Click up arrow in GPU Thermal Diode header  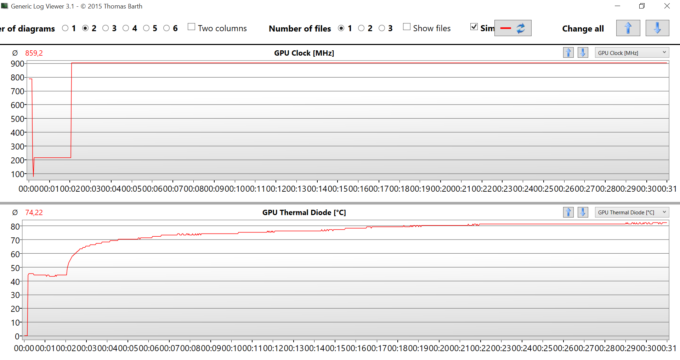[x=568, y=212]
